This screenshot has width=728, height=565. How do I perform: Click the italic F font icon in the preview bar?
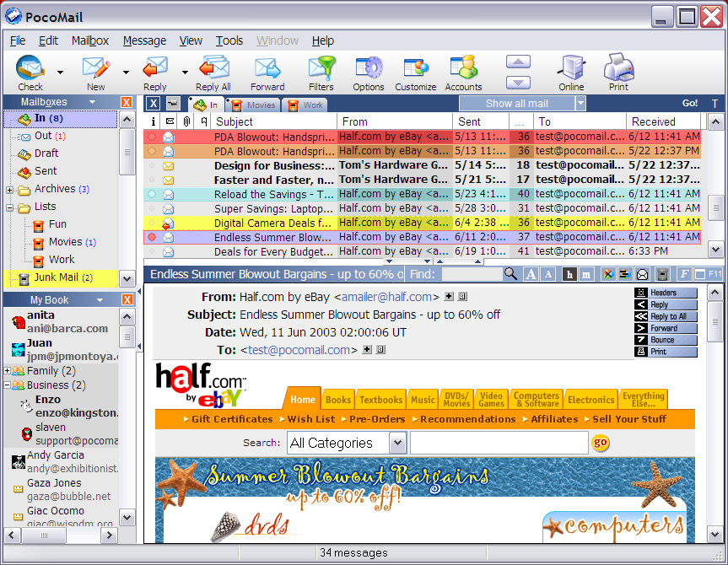pos(683,274)
